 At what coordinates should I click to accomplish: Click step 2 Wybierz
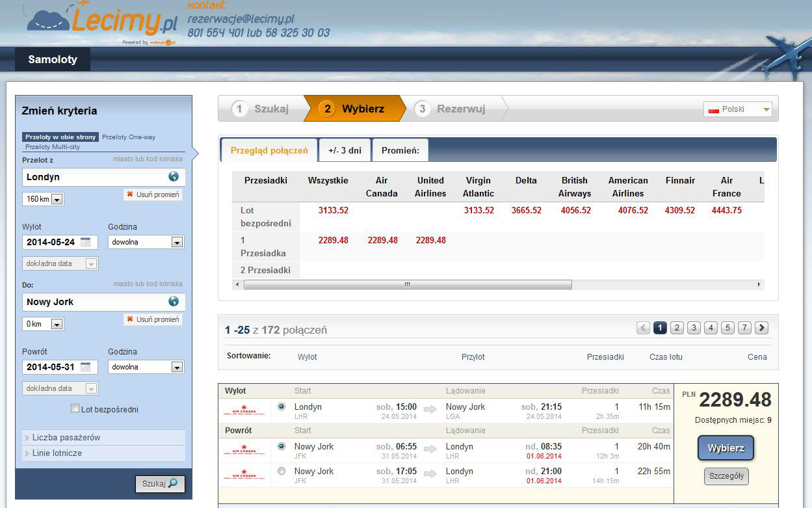pos(355,109)
